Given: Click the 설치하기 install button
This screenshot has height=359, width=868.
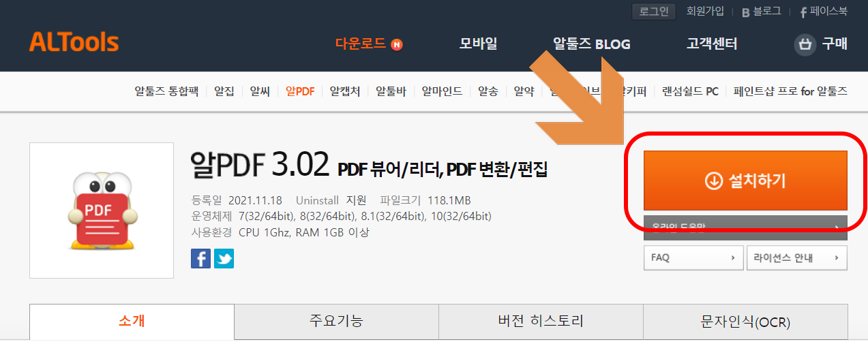Looking at the screenshot, I should 745,181.
